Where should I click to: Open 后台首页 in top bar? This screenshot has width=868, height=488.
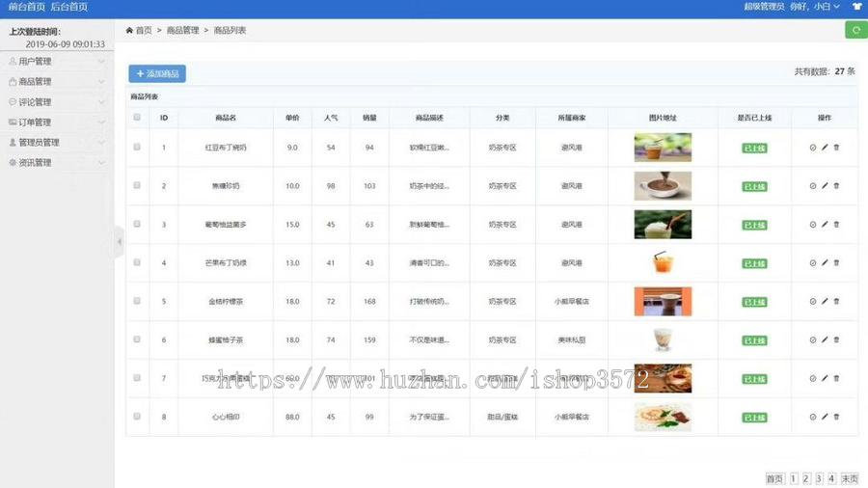coord(69,7)
